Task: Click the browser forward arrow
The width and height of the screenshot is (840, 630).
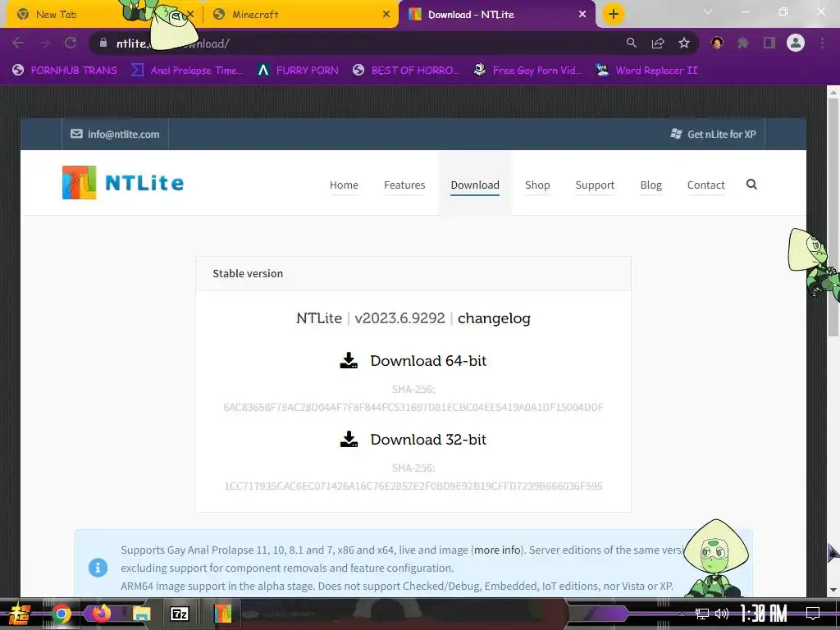Action: point(44,43)
